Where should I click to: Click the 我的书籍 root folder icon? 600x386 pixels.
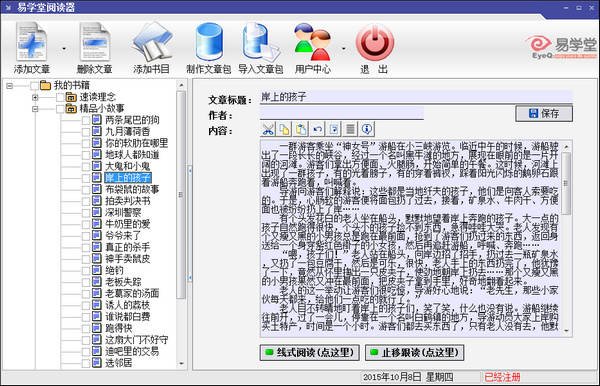tap(46, 85)
